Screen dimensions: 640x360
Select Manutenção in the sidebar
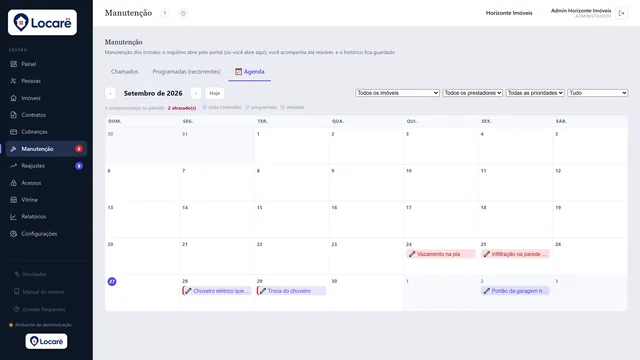coord(46,149)
